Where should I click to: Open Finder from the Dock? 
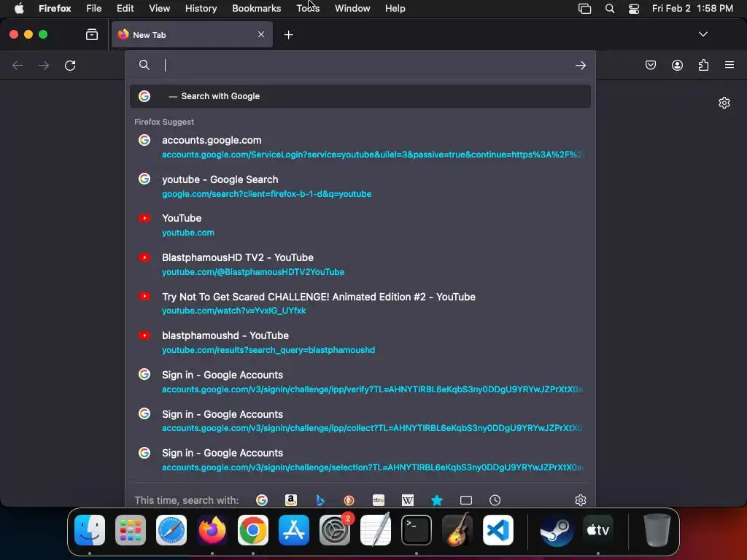(90, 529)
